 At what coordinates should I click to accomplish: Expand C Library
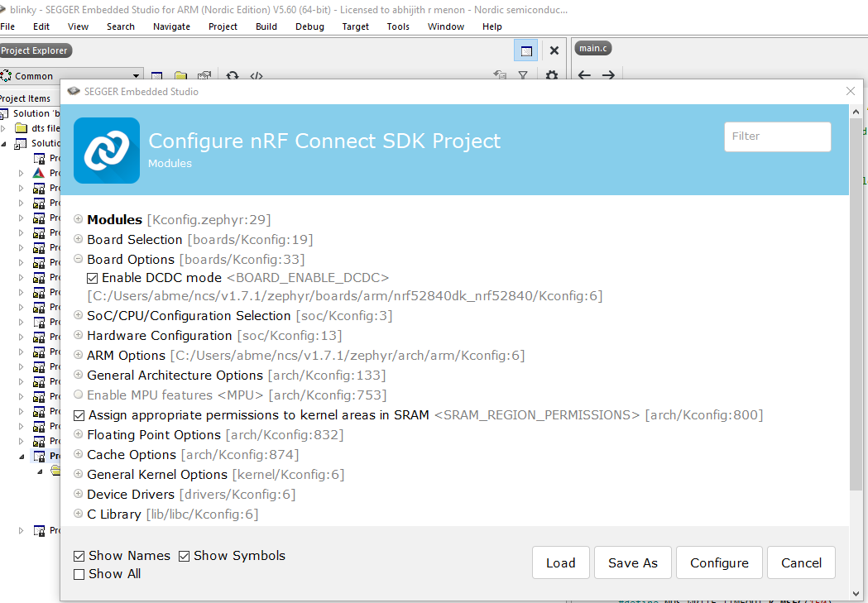point(79,514)
